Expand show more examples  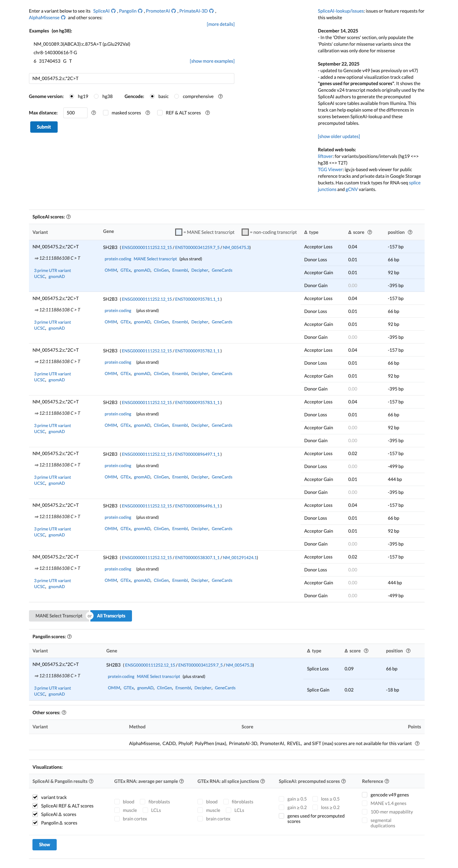212,61
